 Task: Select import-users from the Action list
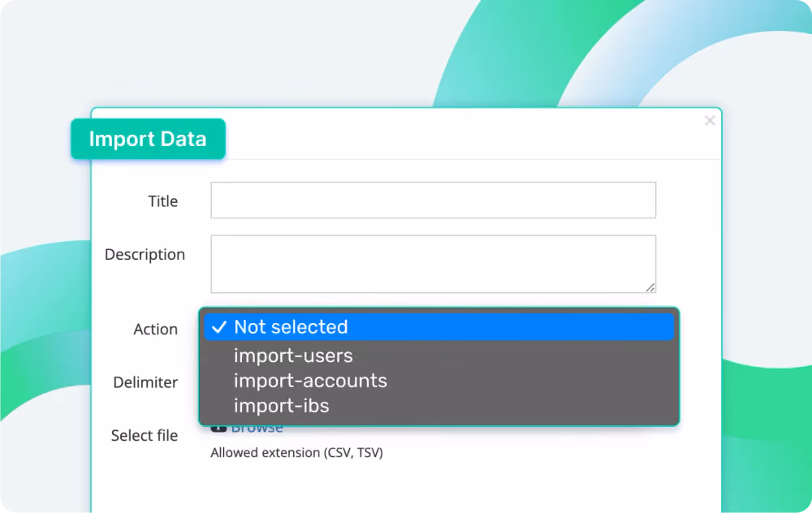[293, 356]
